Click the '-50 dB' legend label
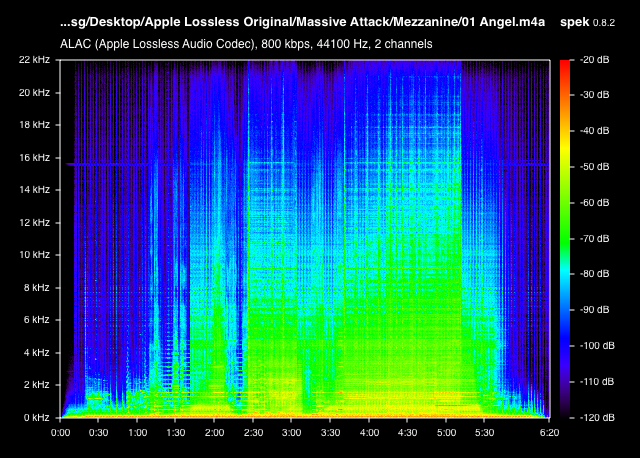The height and width of the screenshot is (458, 640). [x=595, y=167]
